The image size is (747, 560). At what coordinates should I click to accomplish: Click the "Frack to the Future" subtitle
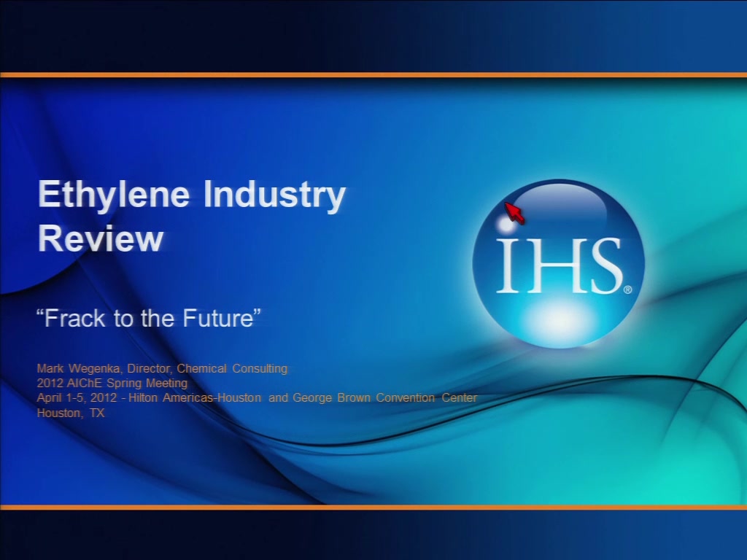[x=149, y=318]
